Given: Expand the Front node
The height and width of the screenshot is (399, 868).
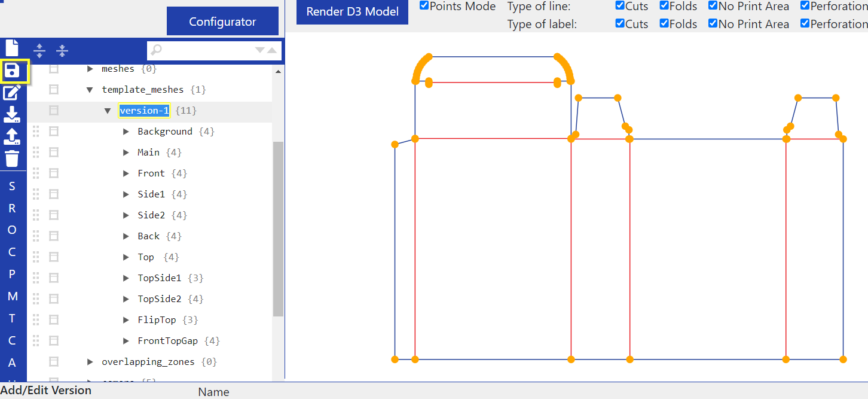Looking at the screenshot, I should (x=126, y=173).
